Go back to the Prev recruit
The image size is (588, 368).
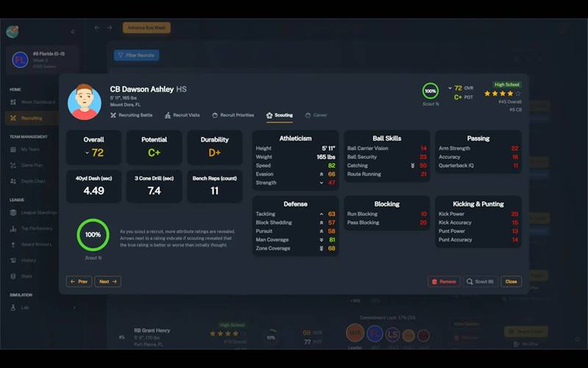pyautogui.click(x=79, y=281)
